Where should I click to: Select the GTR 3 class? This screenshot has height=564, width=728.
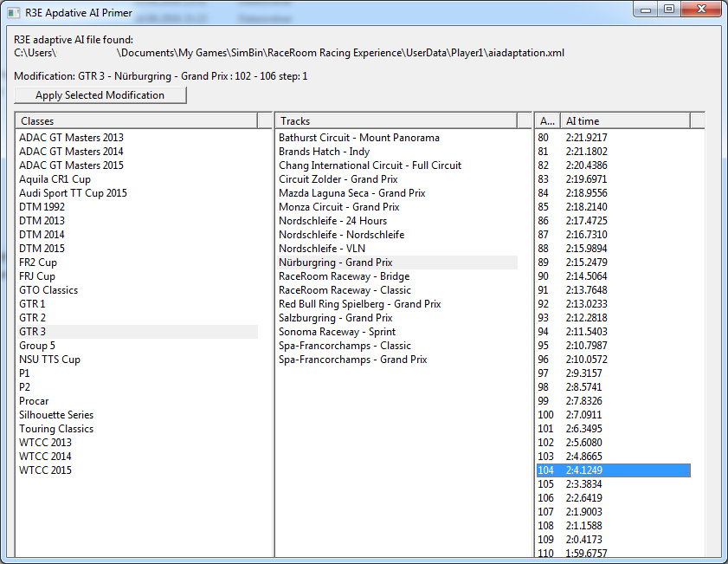[138, 332]
